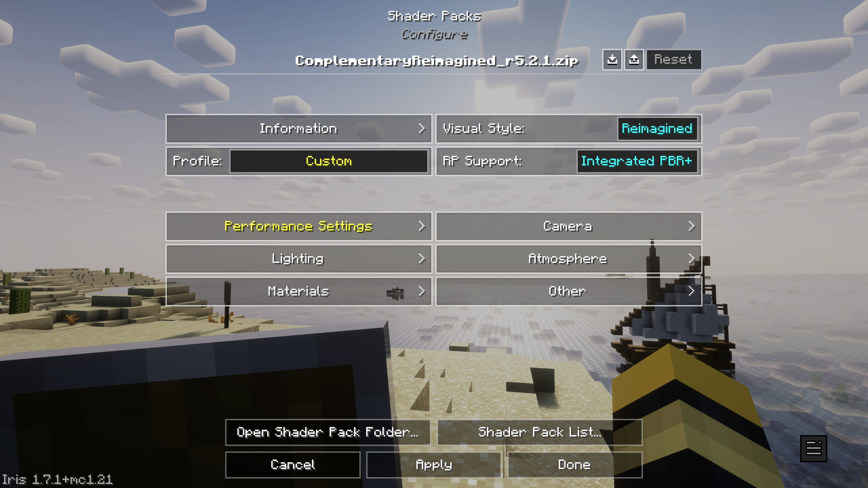Click the Reset button

point(673,59)
